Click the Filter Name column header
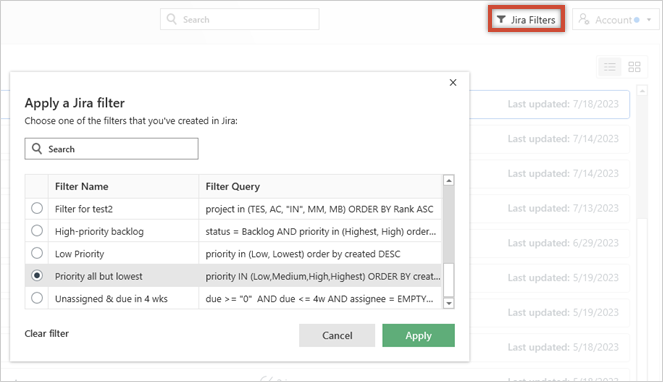The width and height of the screenshot is (663, 382). point(123,187)
